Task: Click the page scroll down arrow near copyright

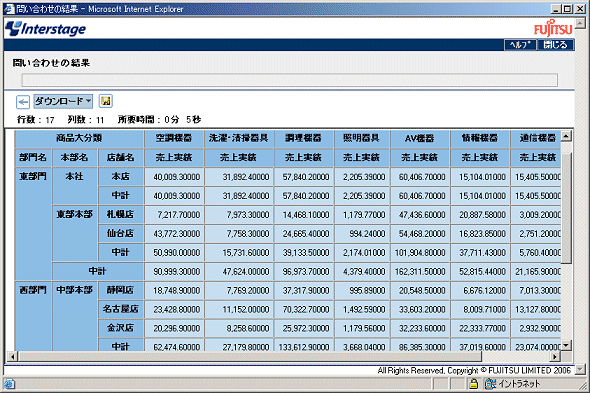Action: [580, 369]
